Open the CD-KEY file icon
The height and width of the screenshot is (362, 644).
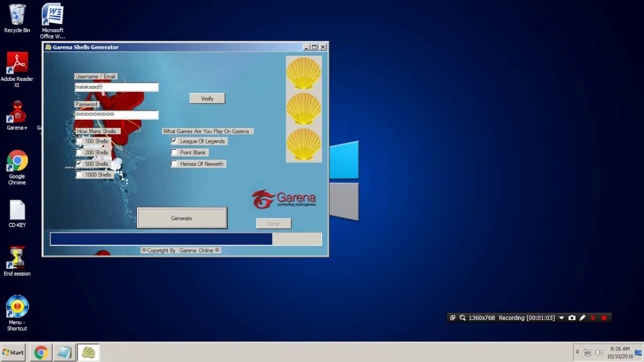[17, 214]
